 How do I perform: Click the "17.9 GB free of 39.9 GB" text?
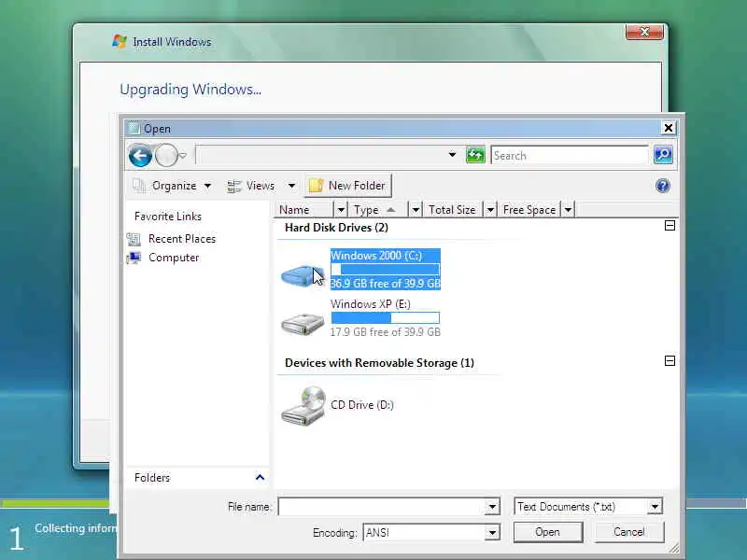(x=385, y=332)
